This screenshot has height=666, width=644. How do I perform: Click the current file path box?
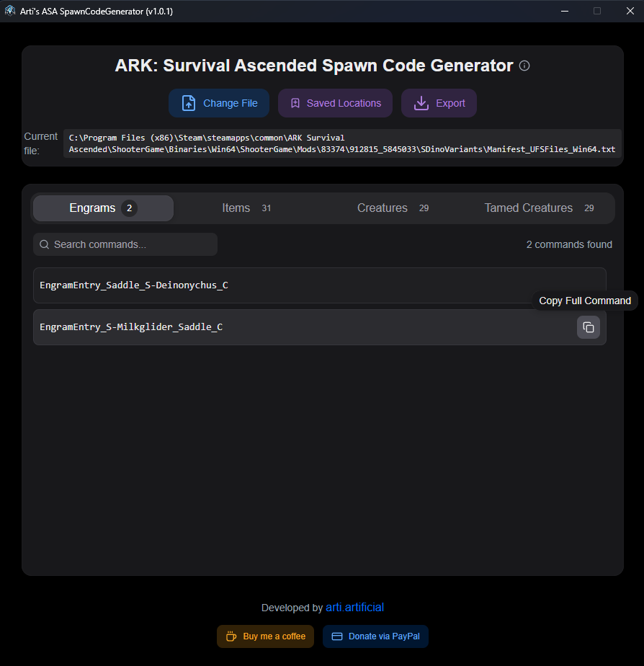coord(342,143)
